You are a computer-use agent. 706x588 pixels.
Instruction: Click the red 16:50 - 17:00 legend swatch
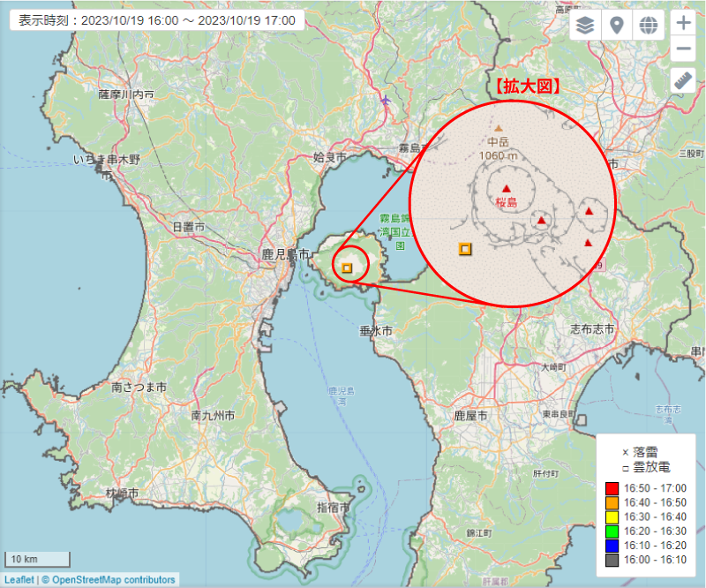click(612, 488)
